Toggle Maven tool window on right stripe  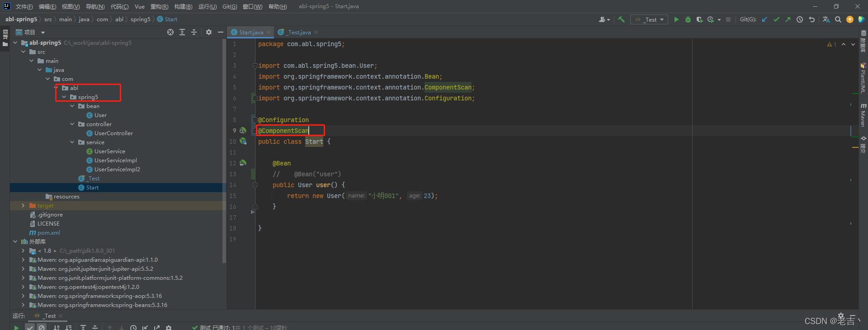(x=863, y=115)
